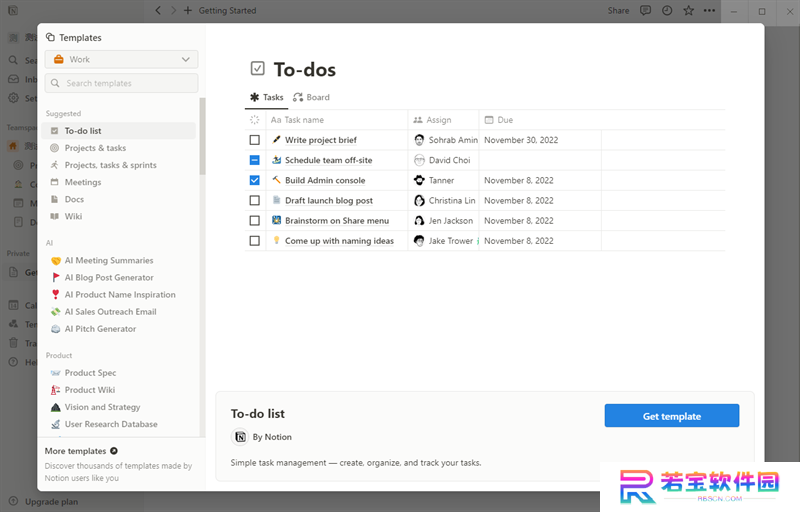Click AI Sales Outreach Email money icon
This screenshot has width=800, height=512.
56,312
